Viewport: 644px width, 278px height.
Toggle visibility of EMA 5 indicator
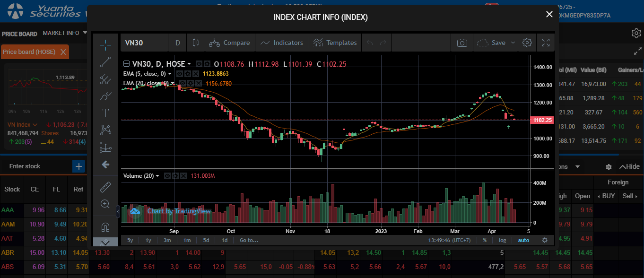click(x=180, y=74)
